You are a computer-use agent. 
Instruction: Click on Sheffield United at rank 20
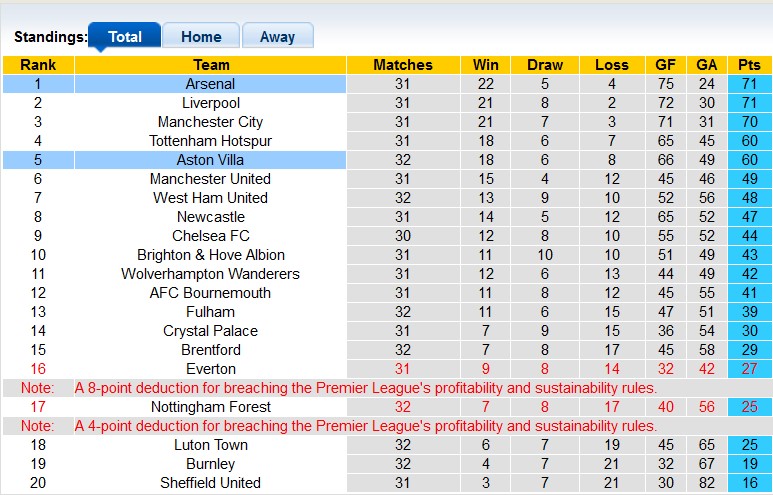click(x=211, y=483)
